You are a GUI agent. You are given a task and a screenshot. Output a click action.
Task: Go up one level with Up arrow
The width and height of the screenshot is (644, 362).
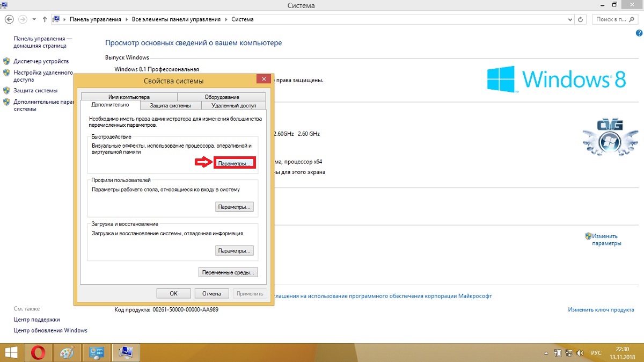(45, 19)
